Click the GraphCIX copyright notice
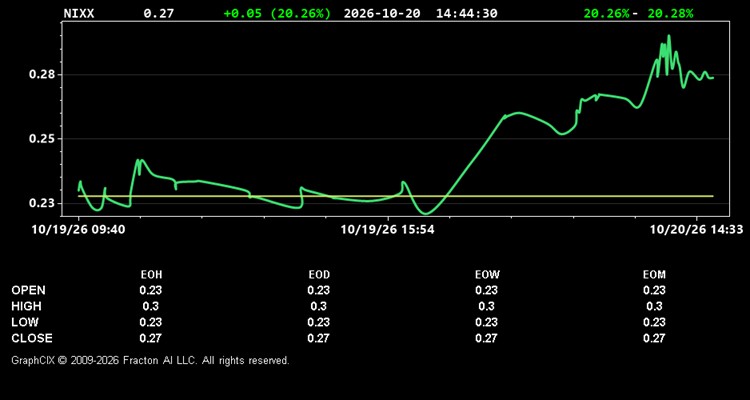Screen dimensions: 750x400 tap(150, 360)
